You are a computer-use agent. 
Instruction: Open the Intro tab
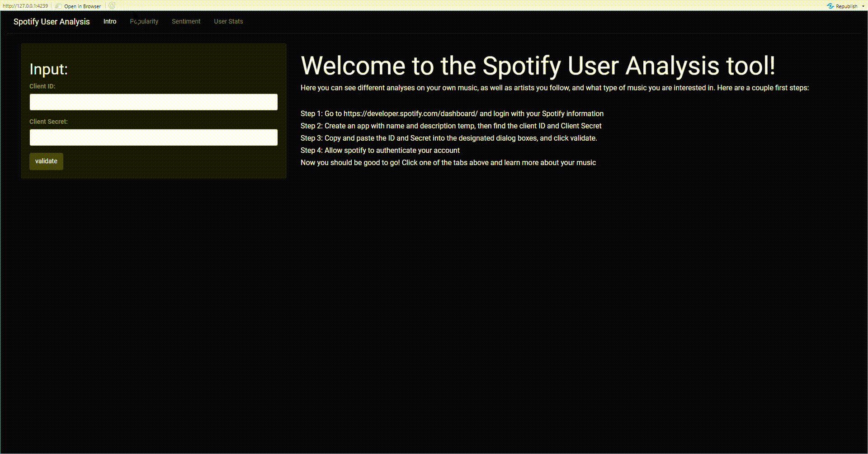(110, 21)
